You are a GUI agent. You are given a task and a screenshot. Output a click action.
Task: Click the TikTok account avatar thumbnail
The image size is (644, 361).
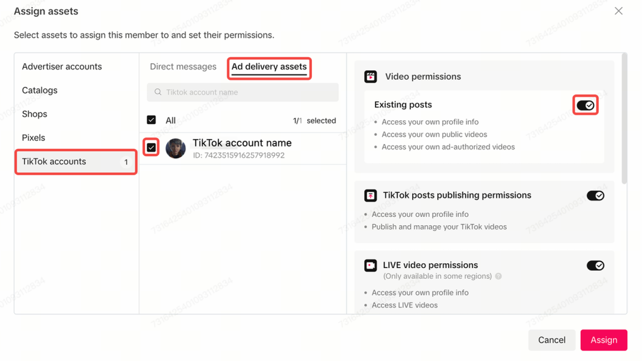click(x=175, y=148)
